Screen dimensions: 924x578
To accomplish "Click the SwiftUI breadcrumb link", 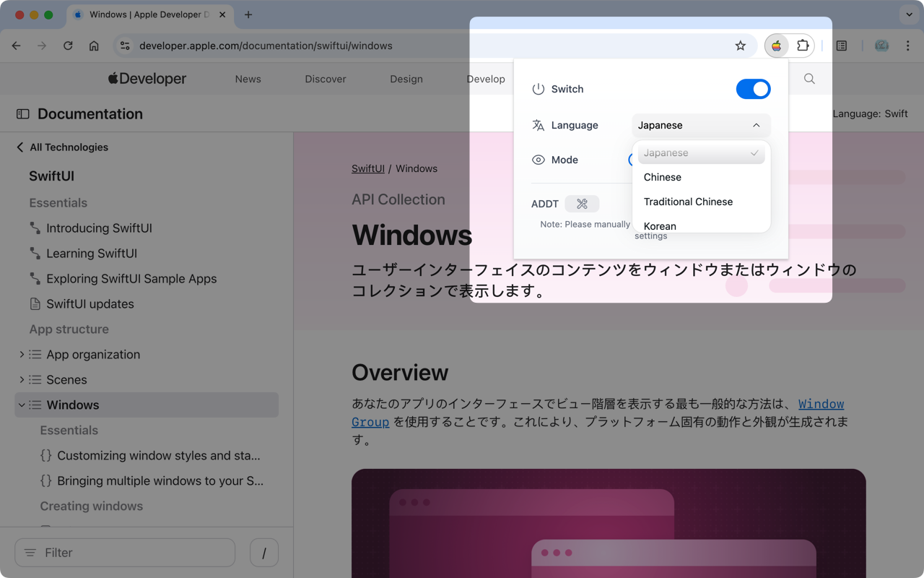I will (368, 168).
